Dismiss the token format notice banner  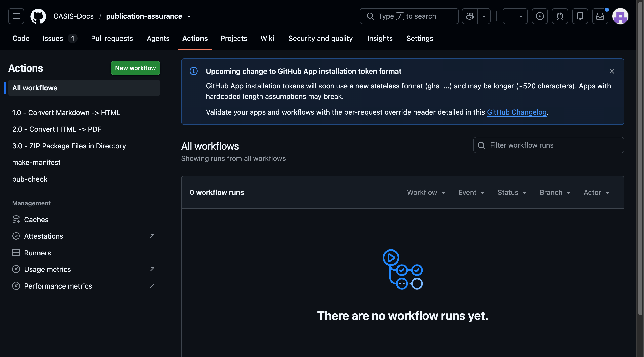612,71
